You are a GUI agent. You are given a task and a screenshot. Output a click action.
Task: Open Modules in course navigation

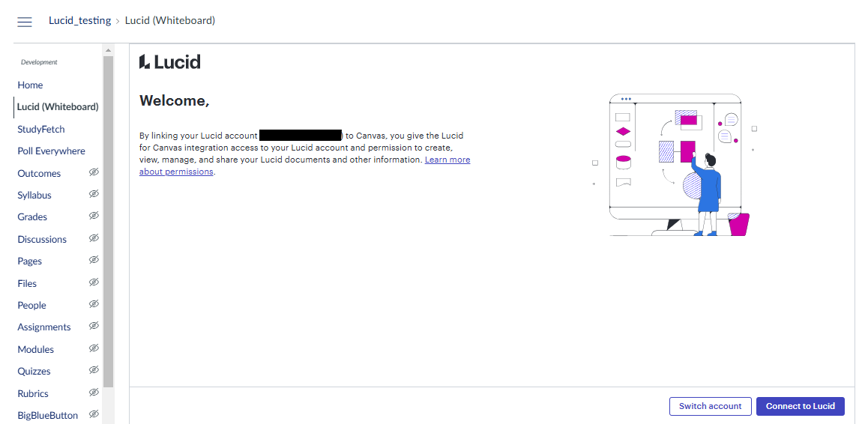pyautogui.click(x=35, y=349)
